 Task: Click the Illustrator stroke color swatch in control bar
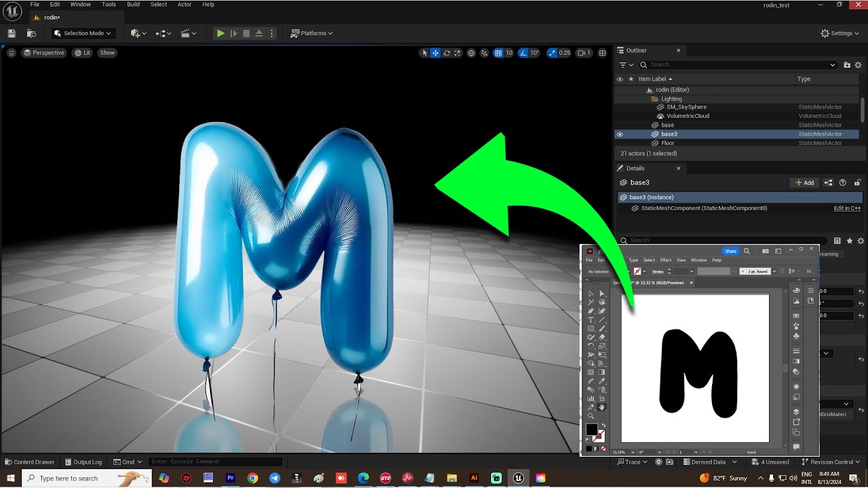[x=637, y=271]
